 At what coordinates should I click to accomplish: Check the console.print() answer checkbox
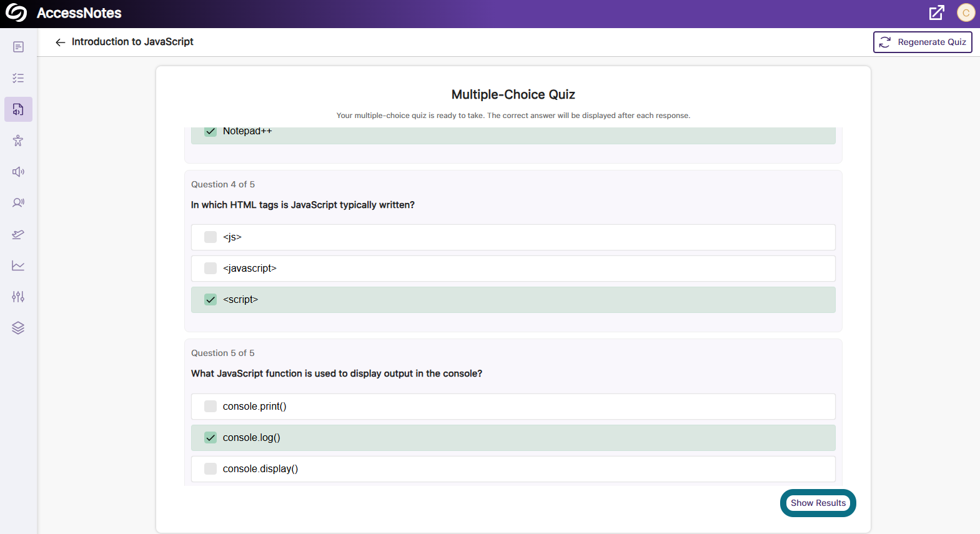(x=210, y=407)
